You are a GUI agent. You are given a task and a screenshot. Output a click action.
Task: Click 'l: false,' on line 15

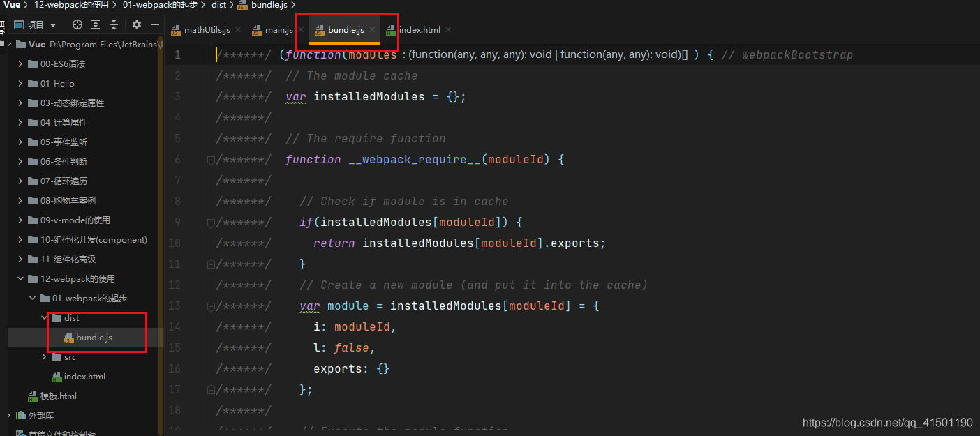pyautogui.click(x=344, y=347)
